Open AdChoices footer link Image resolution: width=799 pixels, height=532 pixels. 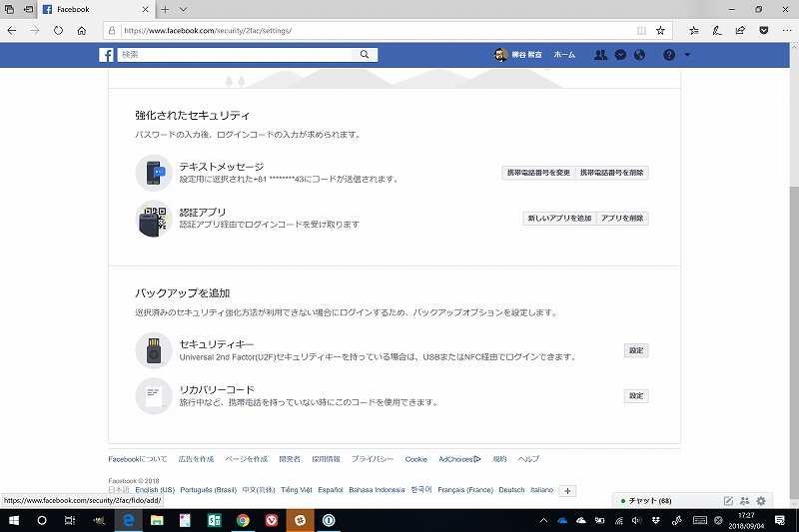coord(459,459)
